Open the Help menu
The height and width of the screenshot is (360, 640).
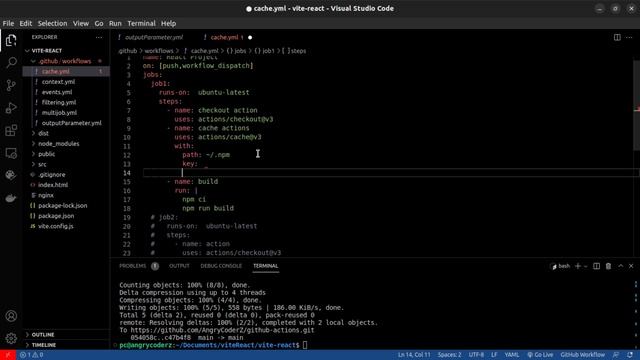[168, 24]
